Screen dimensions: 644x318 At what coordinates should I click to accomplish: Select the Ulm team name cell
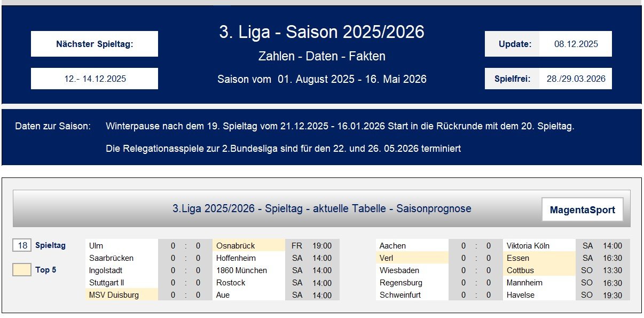pos(96,245)
